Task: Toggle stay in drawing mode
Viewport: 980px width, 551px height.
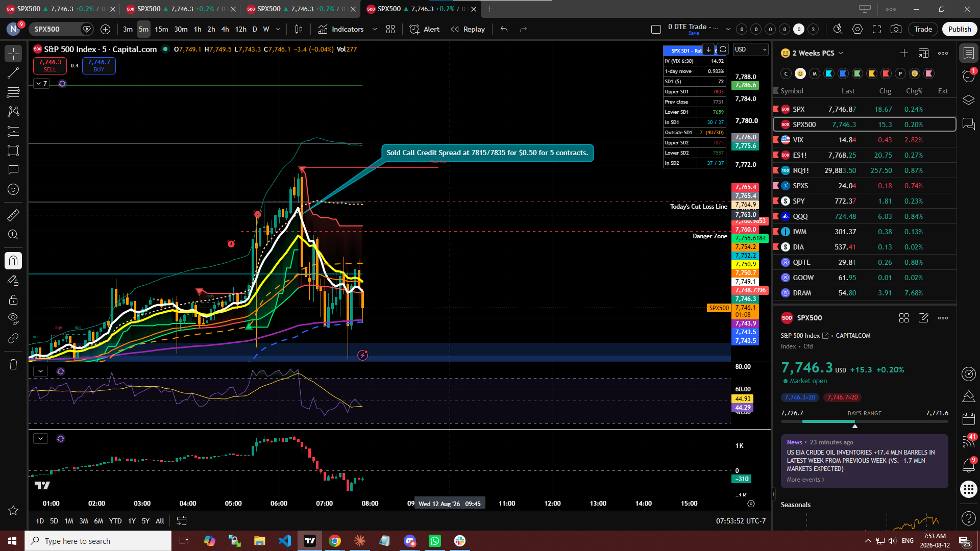Action: [13, 280]
